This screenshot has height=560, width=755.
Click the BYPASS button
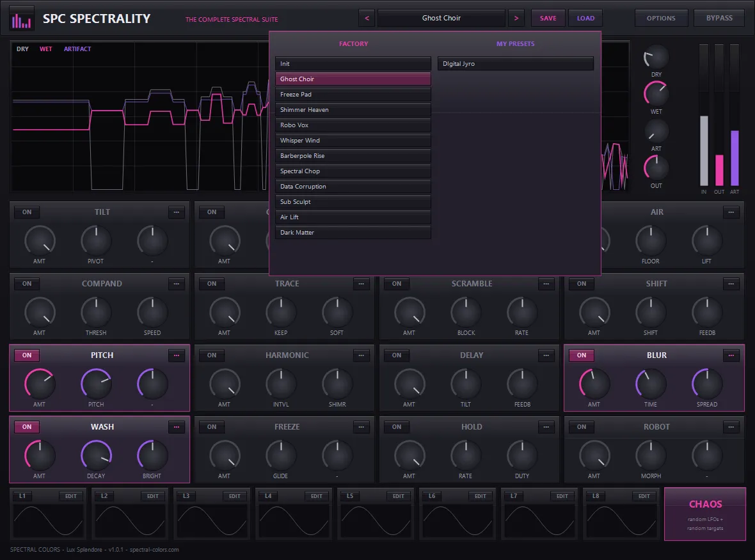(x=719, y=19)
